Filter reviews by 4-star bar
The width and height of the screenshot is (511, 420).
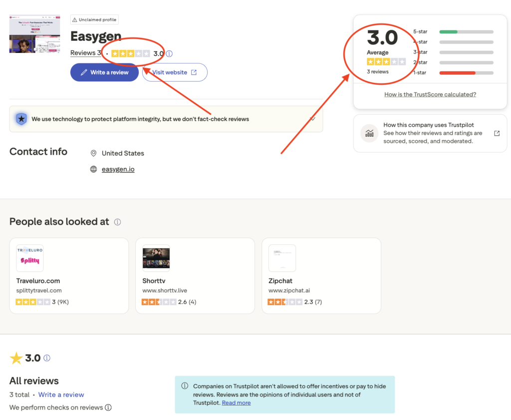point(466,42)
